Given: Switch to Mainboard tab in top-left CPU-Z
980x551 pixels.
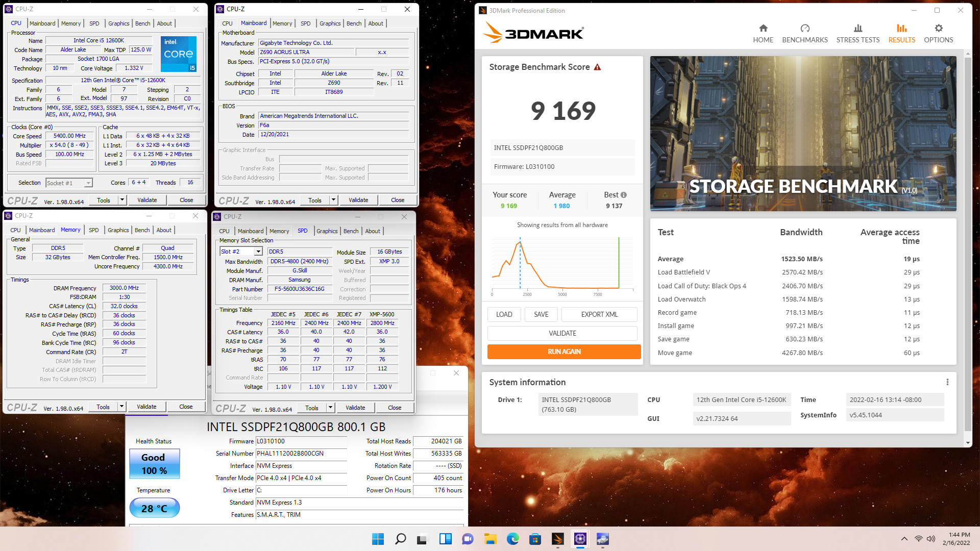Looking at the screenshot, I should pyautogui.click(x=42, y=23).
